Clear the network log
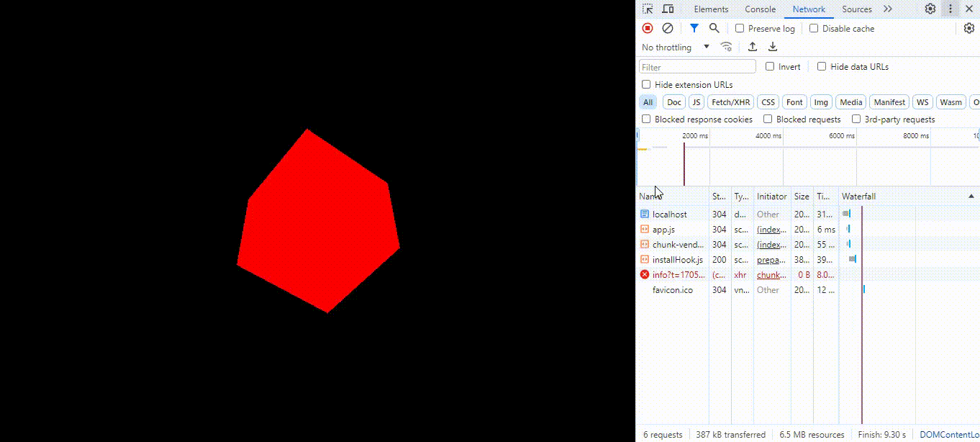This screenshot has height=442, width=980. (x=668, y=27)
